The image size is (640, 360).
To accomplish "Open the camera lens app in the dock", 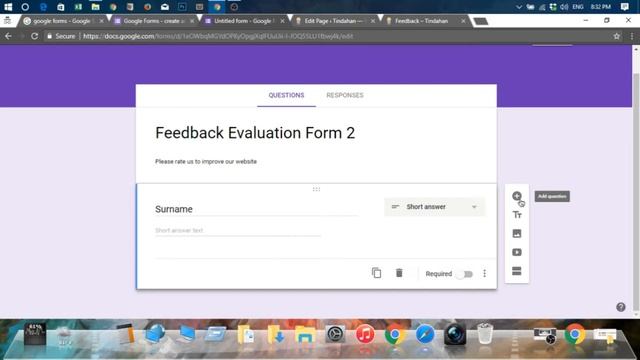I will pos(455,335).
